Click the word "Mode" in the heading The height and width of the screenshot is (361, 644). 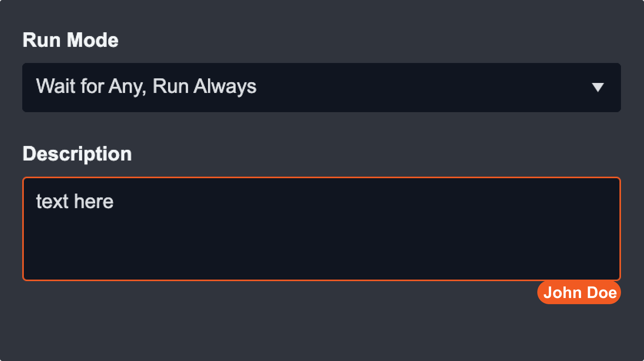pos(92,40)
